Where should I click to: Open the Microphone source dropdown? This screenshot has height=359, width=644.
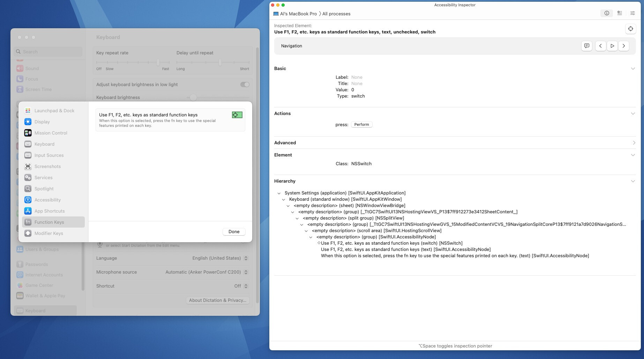[x=246, y=272]
